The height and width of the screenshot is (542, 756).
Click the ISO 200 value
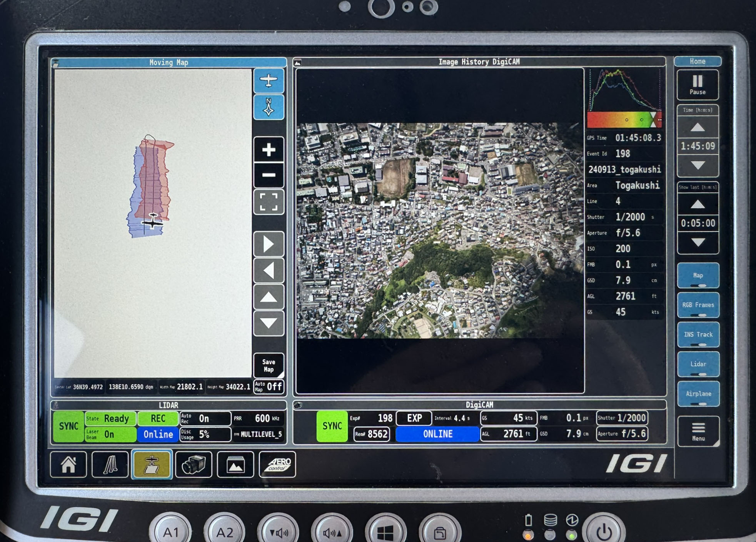[623, 249]
